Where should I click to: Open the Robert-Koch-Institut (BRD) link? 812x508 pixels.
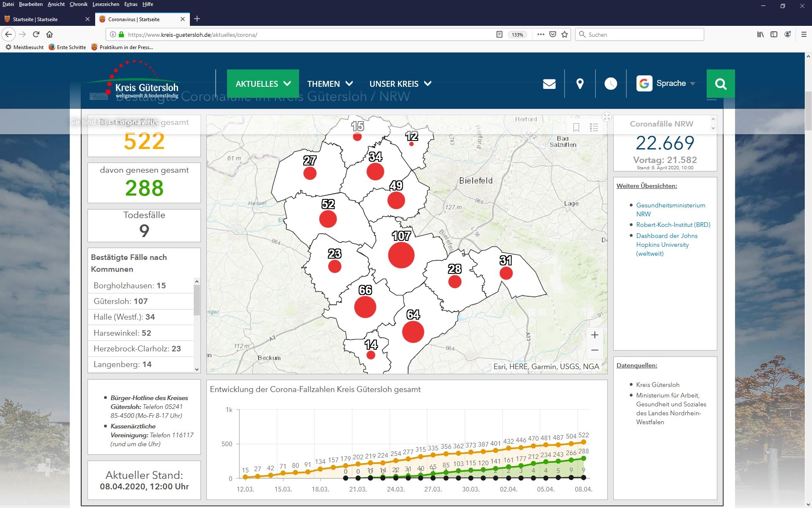click(673, 225)
